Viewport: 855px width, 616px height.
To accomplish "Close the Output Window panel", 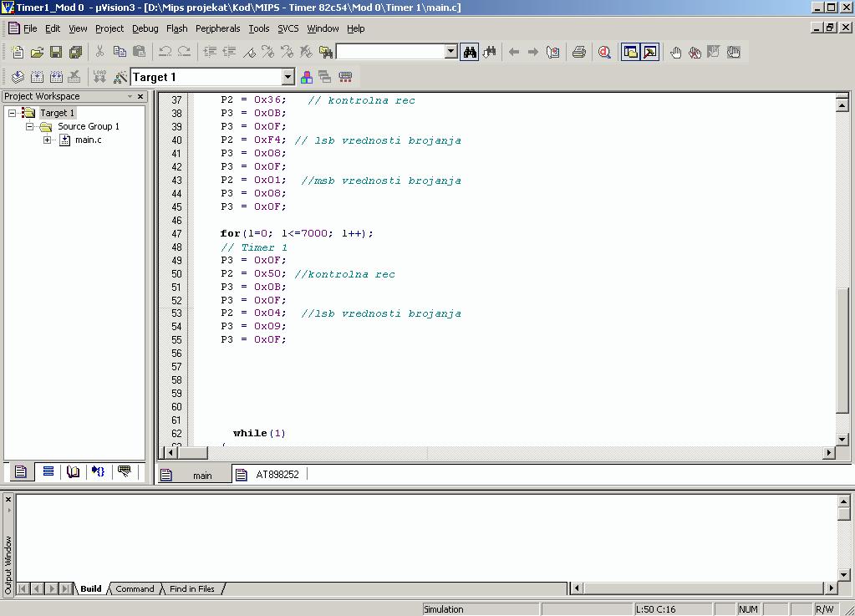I will [8, 499].
